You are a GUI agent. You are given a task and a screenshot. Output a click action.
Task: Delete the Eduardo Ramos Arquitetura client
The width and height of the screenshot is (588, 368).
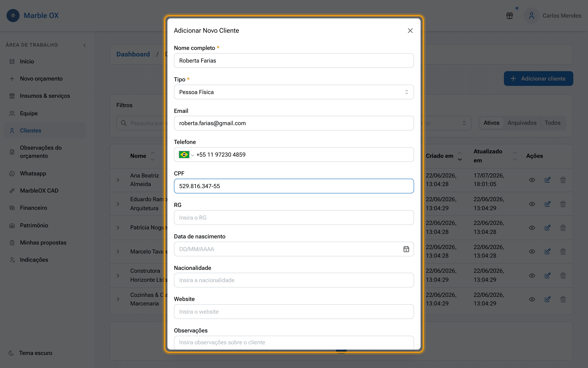(x=563, y=204)
